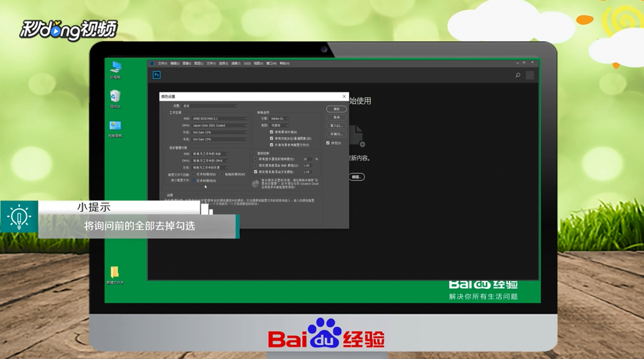This screenshot has width=644, height=359.
Task: Open the 新建文件夹 folder on desktop
Action: coord(115,275)
